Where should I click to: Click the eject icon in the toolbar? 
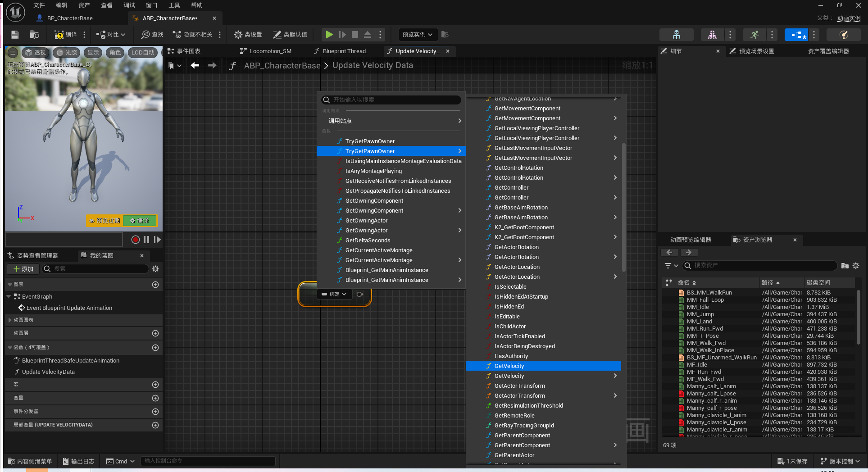pyautogui.click(x=368, y=35)
